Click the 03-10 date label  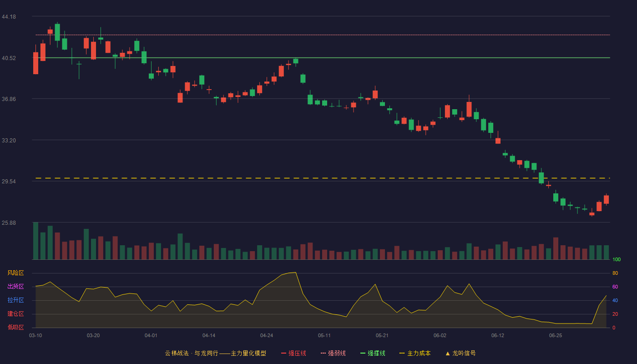click(x=35, y=335)
